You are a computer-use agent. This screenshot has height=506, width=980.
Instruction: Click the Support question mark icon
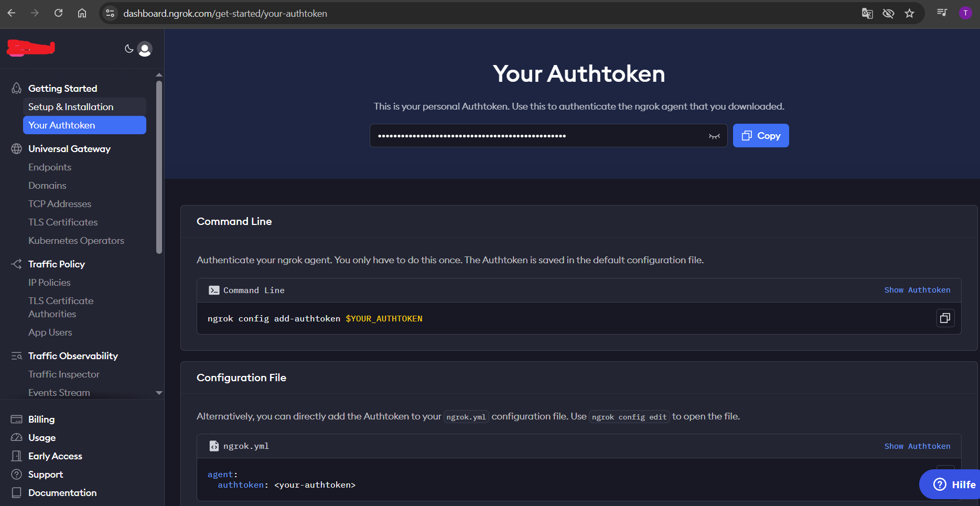point(17,474)
